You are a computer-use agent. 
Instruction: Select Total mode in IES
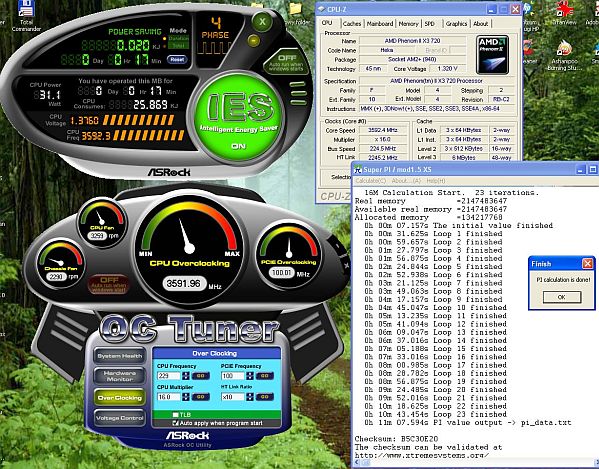178,45
